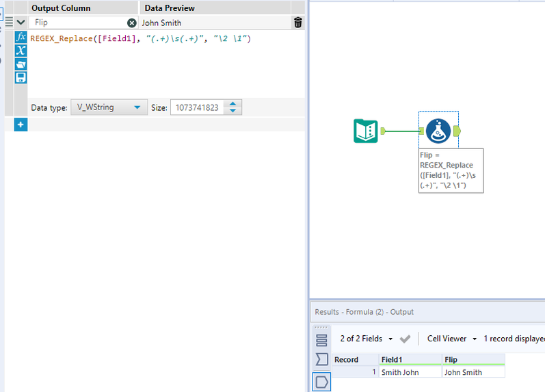Decrease the Size value with the down arrow
Image resolution: width=545 pixels, height=392 pixels.
(x=233, y=111)
